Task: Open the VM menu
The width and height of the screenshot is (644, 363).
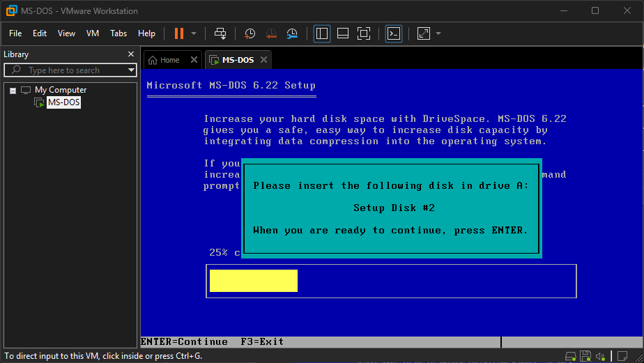Action: 93,33
